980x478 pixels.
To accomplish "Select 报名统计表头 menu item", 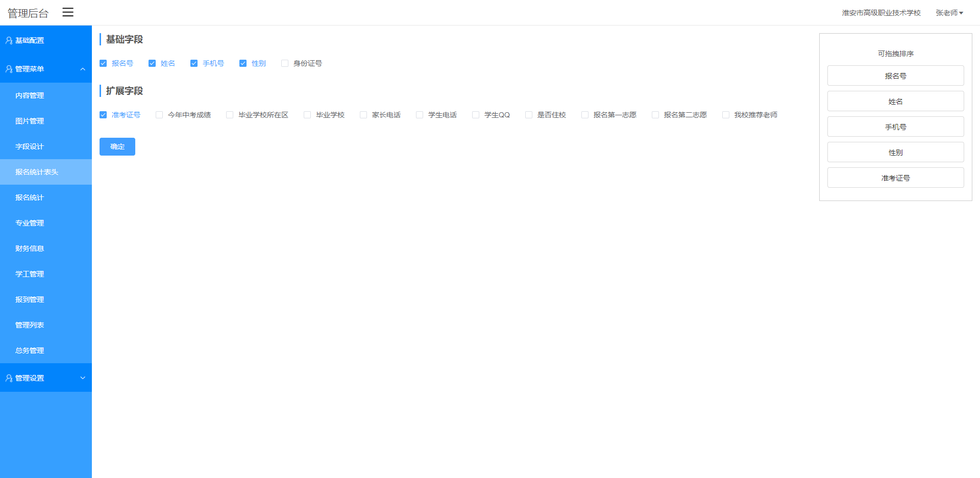I will tap(46, 172).
